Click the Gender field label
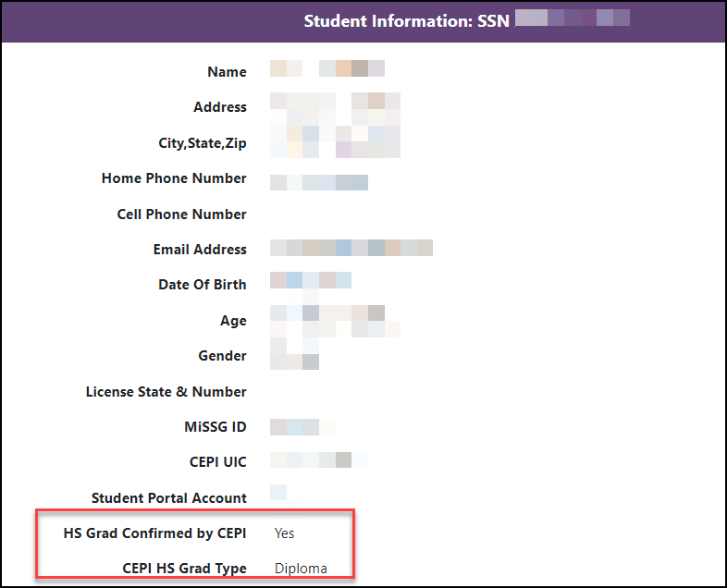 [x=222, y=356]
